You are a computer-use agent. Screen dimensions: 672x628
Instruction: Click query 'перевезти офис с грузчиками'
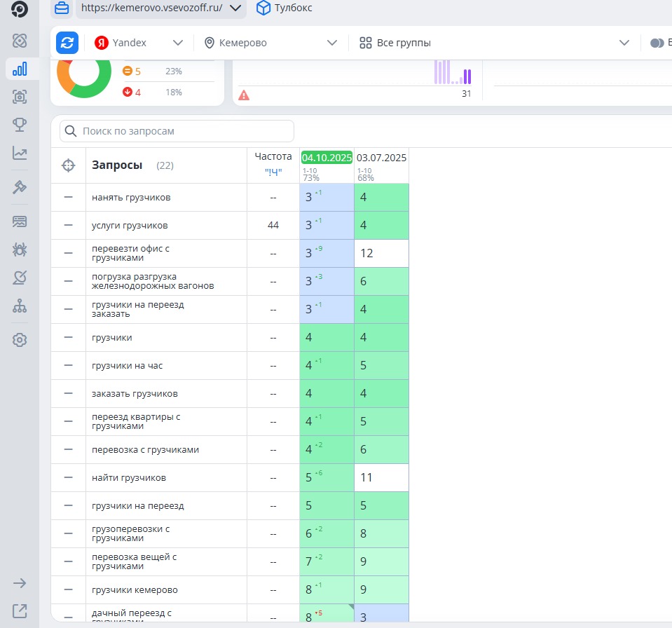tap(130, 253)
